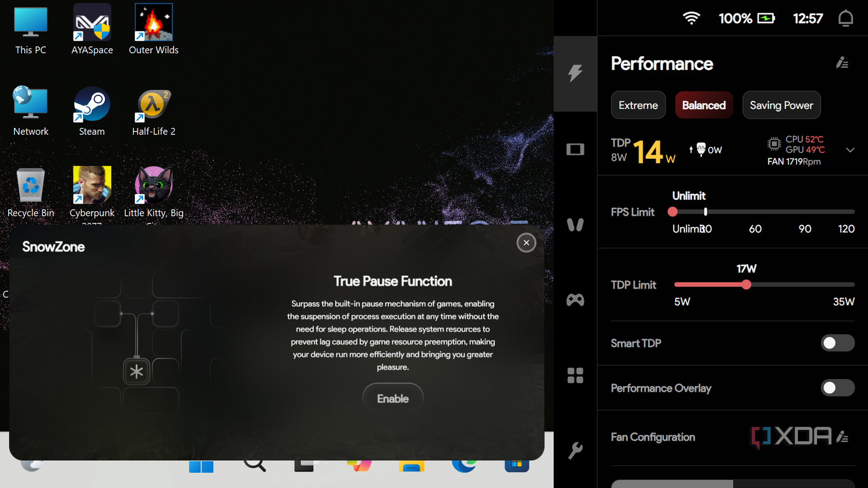This screenshot has width=868, height=488.
Task: Click the edit icon beside Performance title
Action: [842, 63]
